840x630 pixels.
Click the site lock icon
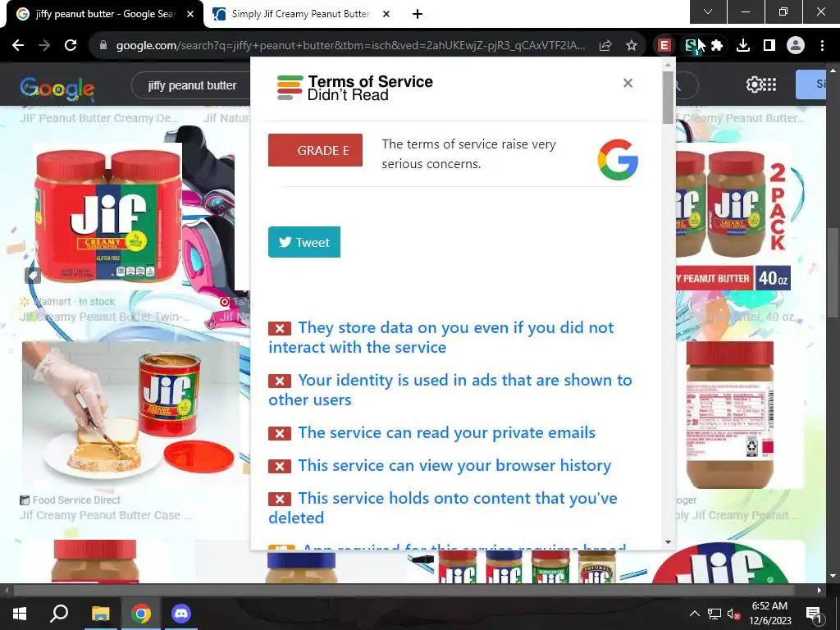click(103, 46)
